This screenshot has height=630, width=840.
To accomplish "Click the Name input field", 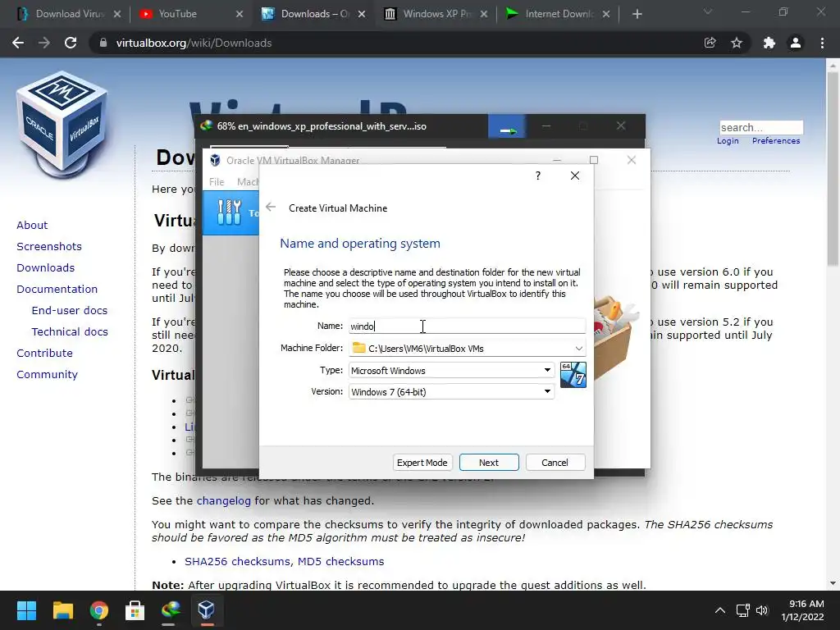I will (467, 326).
